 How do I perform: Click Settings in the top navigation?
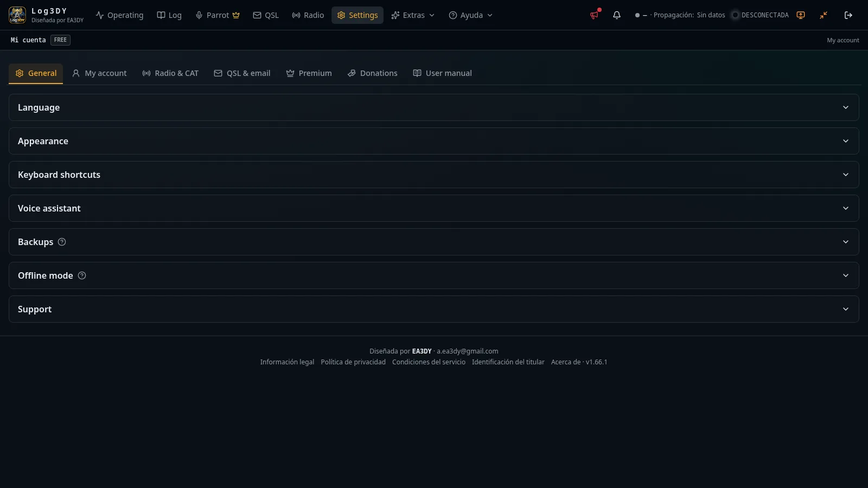tap(358, 15)
